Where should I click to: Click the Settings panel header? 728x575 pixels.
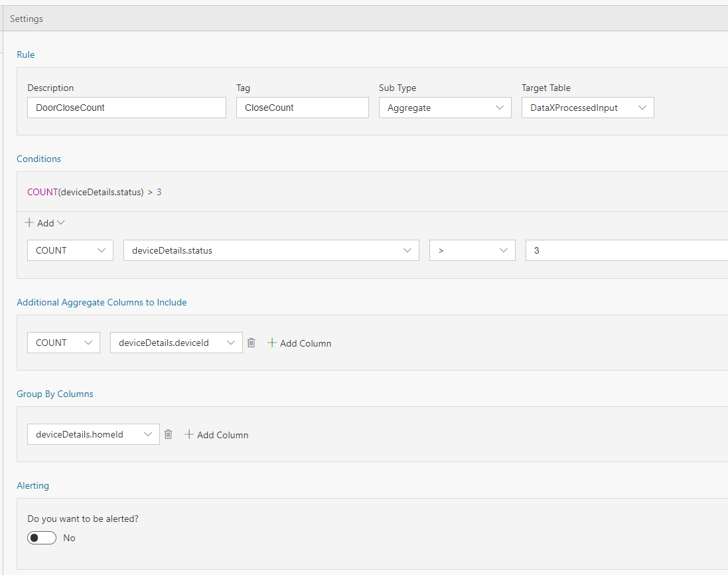pos(27,19)
